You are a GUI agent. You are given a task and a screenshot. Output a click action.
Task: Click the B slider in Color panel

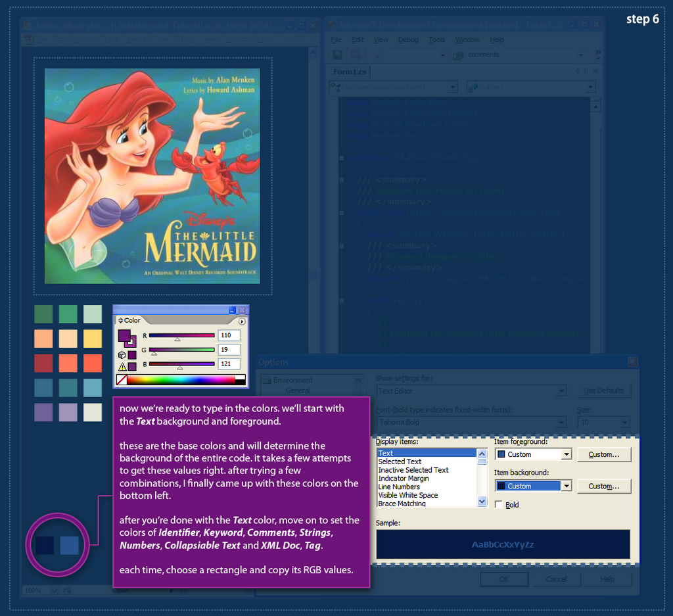pyautogui.click(x=181, y=364)
